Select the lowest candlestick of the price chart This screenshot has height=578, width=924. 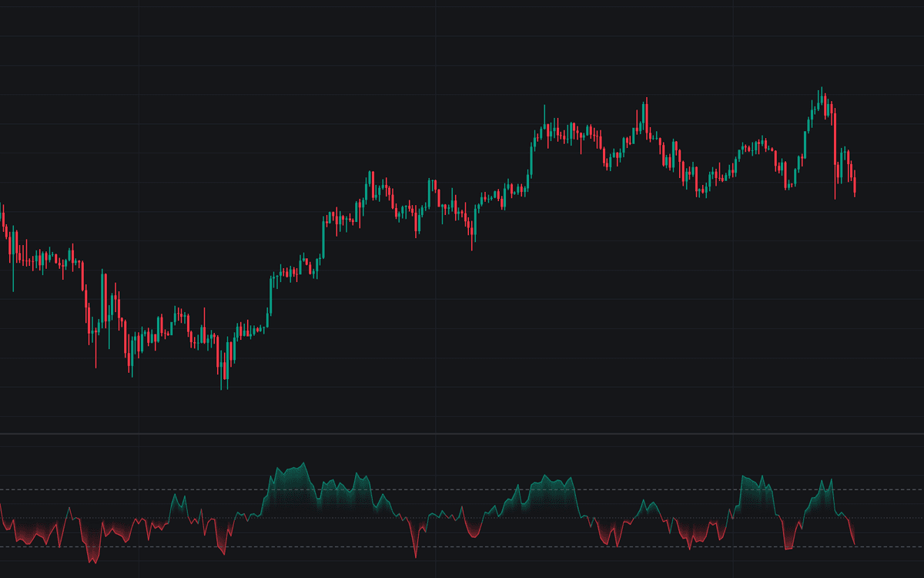click(221, 370)
